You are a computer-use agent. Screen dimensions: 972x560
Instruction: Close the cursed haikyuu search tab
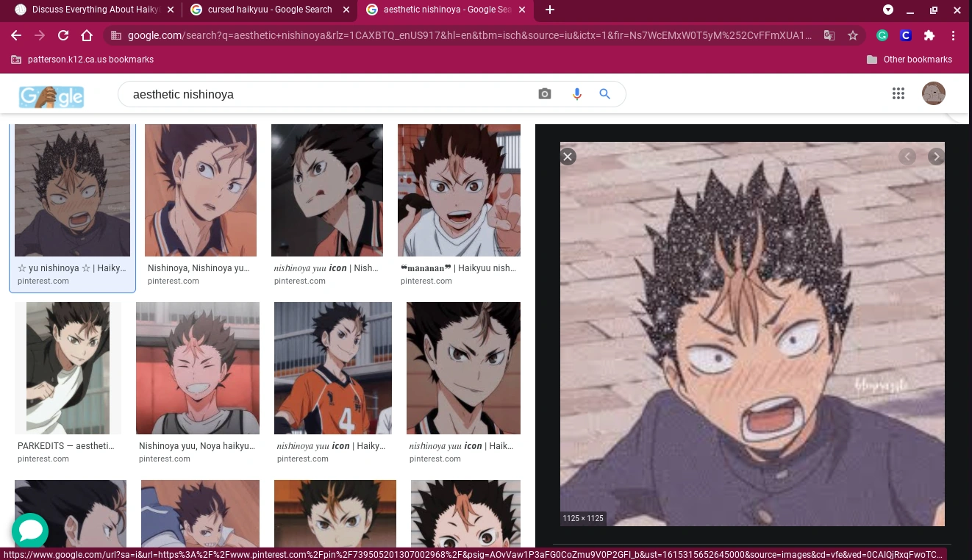click(346, 10)
